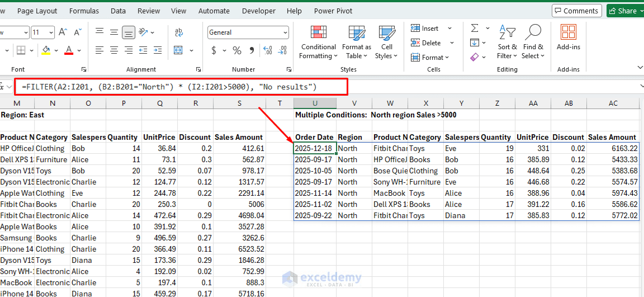Increase cell indent

[x=158, y=50]
